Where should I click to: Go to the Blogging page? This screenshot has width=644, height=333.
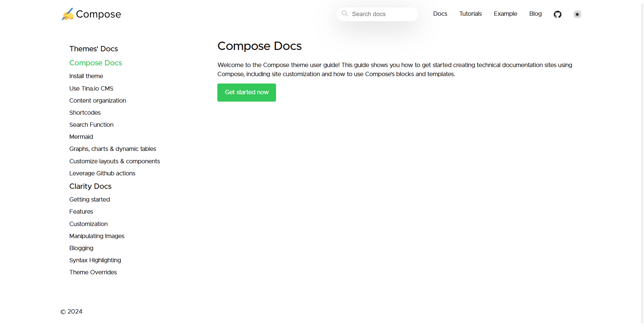click(x=81, y=248)
